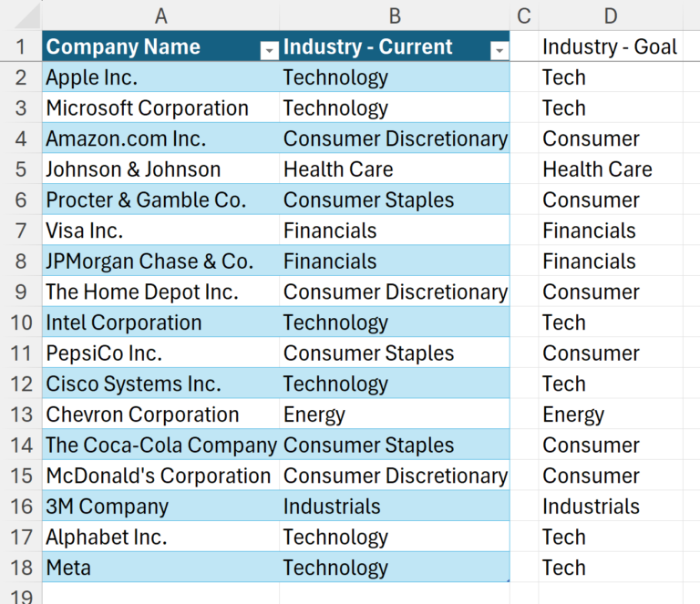Select row 1 header
700x604 pixels.
click(20, 47)
